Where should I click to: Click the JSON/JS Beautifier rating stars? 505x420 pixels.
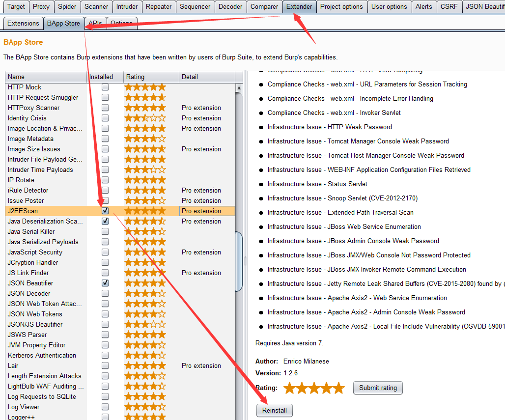145,324
